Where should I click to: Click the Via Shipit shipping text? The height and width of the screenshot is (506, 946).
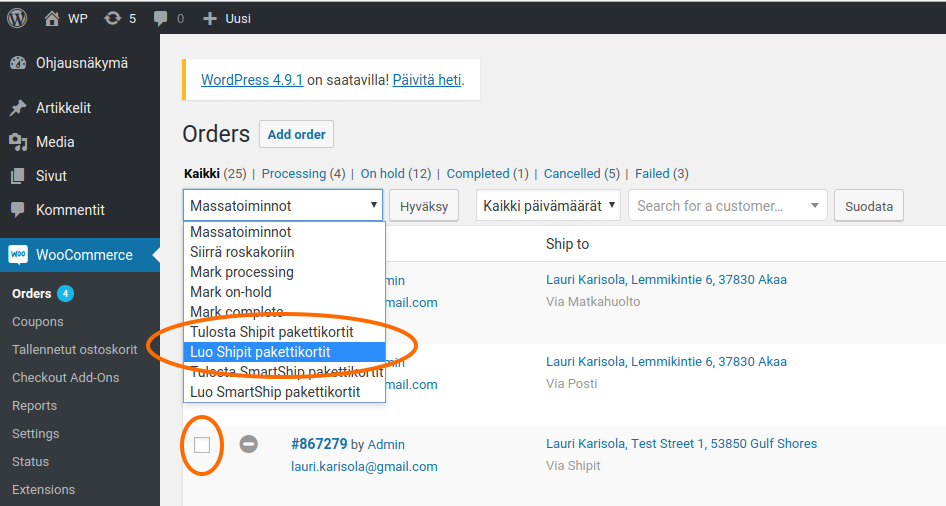click(573, 466)
